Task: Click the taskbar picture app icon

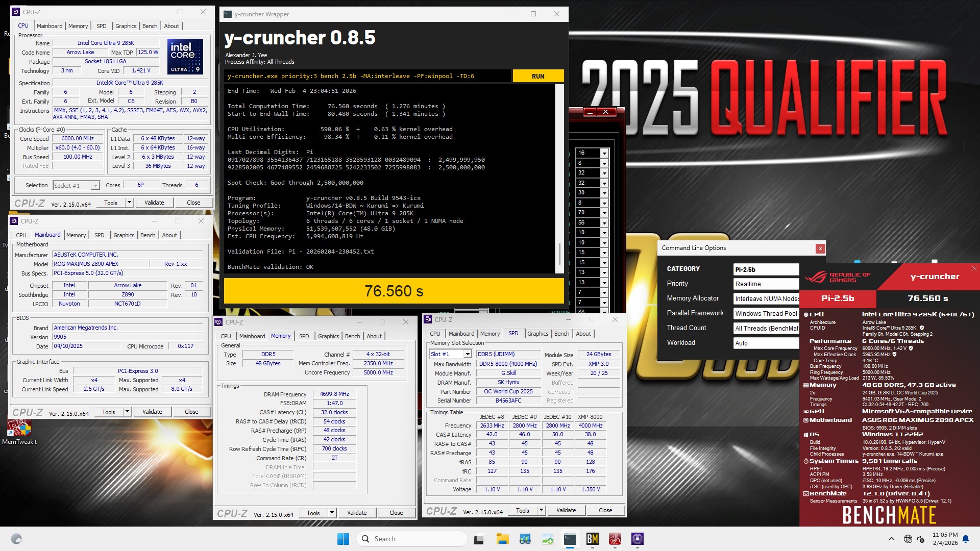Action: pos(548,539)
